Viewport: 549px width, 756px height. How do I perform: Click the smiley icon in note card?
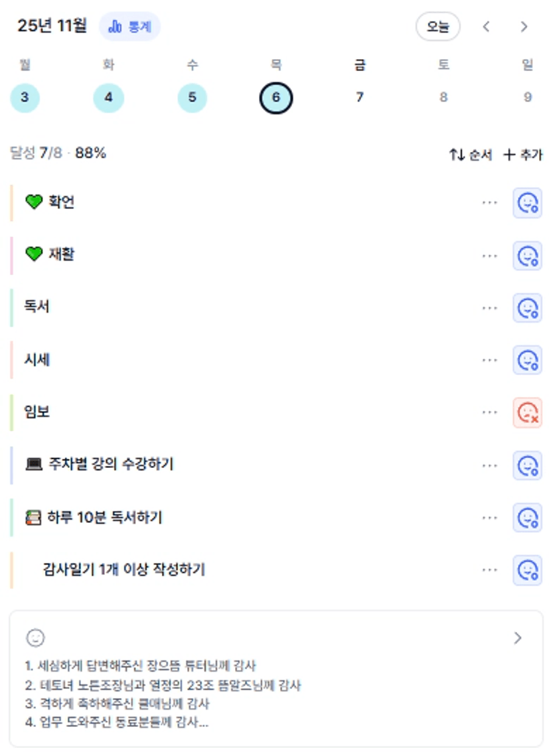click(x=35, y=638)
